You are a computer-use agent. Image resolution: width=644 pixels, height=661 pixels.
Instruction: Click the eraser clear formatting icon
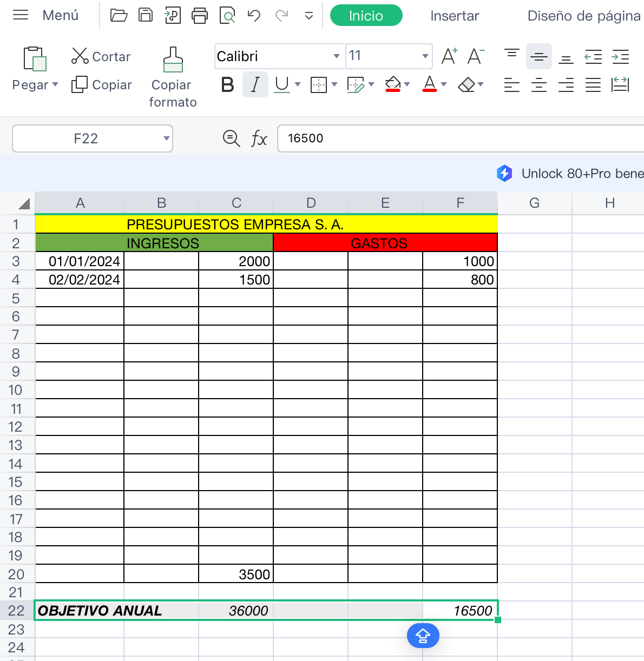pos(466,85)
